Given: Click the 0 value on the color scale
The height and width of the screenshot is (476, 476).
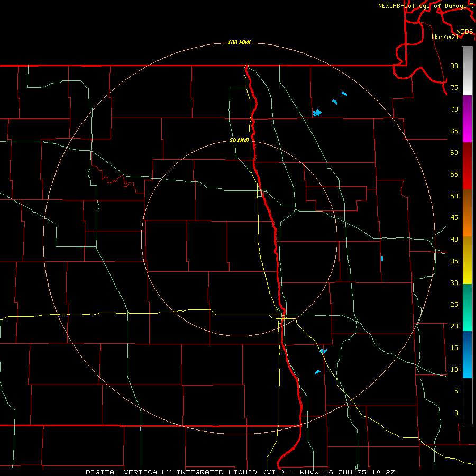Looking at the screenshot, I should click(456, 413).
